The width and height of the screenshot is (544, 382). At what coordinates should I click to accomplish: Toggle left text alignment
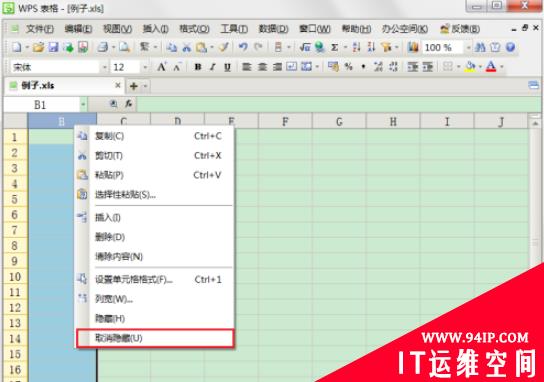click(247, 67)
